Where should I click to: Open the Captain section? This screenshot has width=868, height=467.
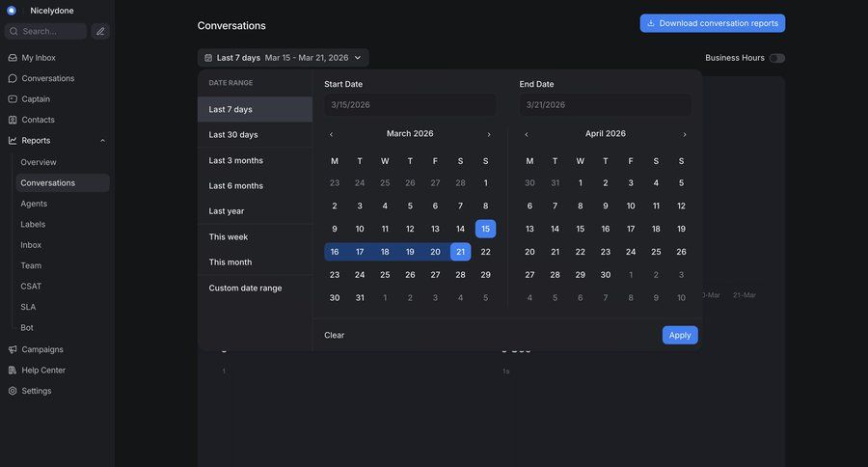[36, 99]
